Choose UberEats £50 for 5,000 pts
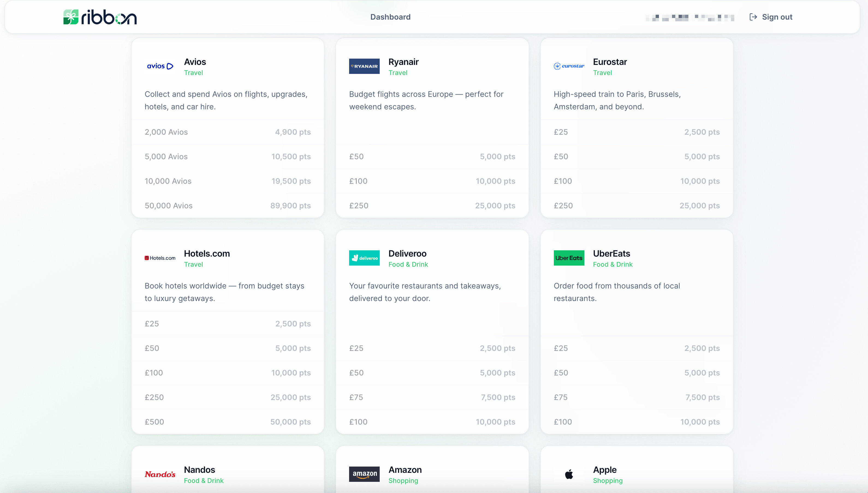This screenshot has width=868, height=493. [637, 373]
